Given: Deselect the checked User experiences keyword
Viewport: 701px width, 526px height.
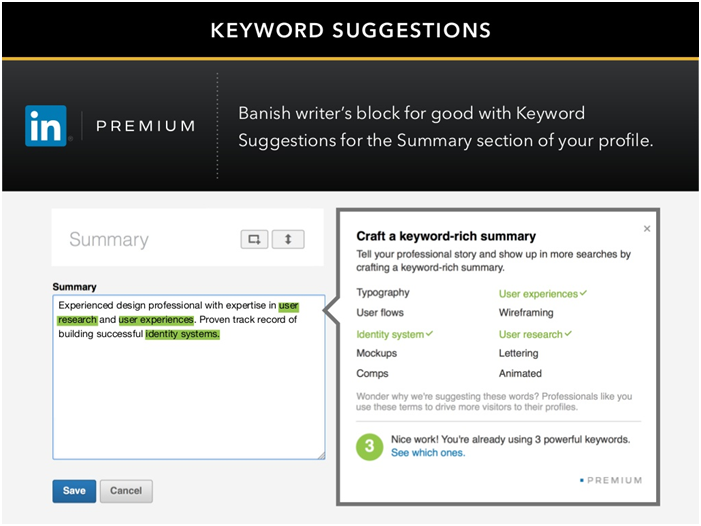Looking at the screenshot, I should click(x=543, y=294).
